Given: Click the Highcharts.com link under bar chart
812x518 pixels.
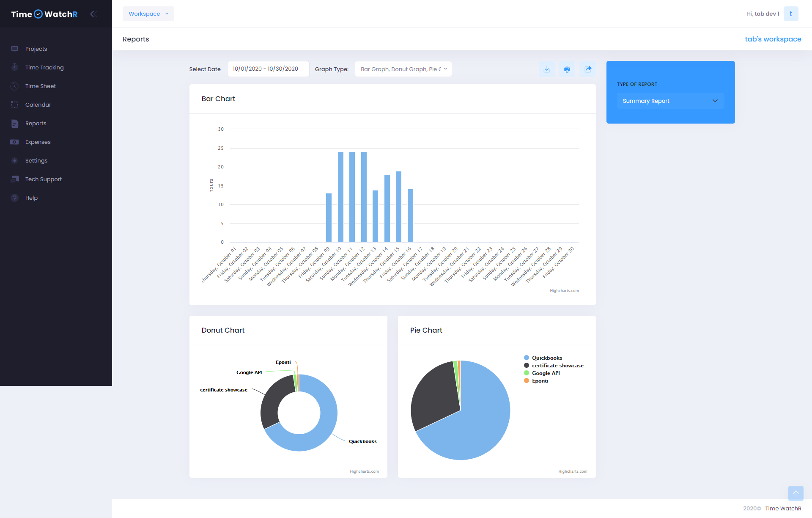Looking at the screenshot, I should pyautogui.click(x=564, y=291).
